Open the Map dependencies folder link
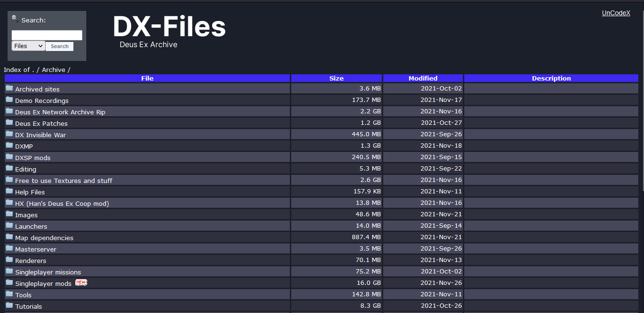This screenshot has height=313, width=644. pos(44,238)
